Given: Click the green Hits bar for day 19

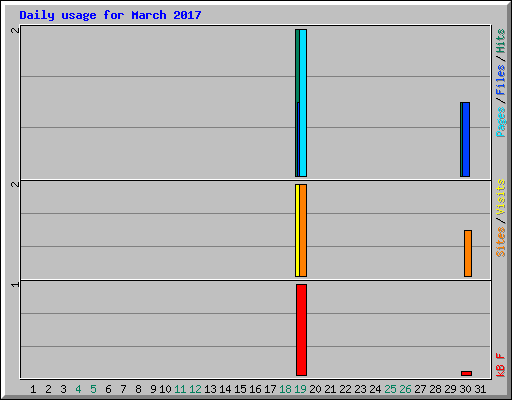Looking at the screenshot, I should pyautogui.click(x=297, y=66).
